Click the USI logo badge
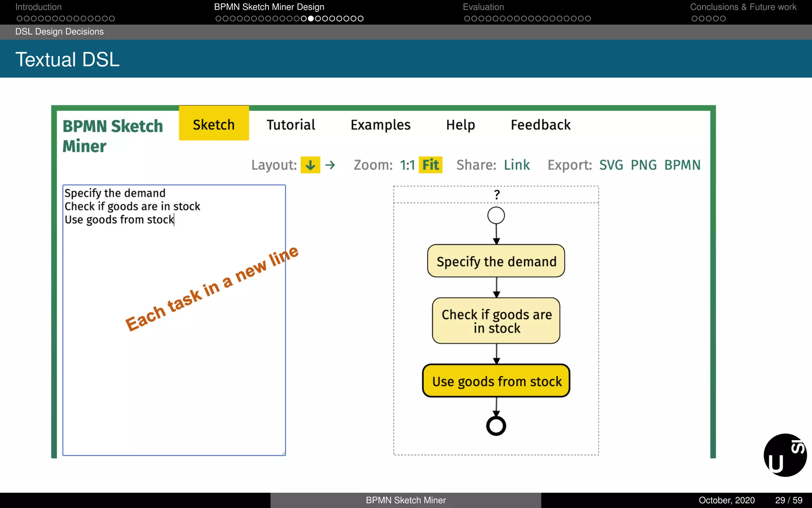Image resolution: width=812 pixels, height=508 pixels. [x=785, y=455]
